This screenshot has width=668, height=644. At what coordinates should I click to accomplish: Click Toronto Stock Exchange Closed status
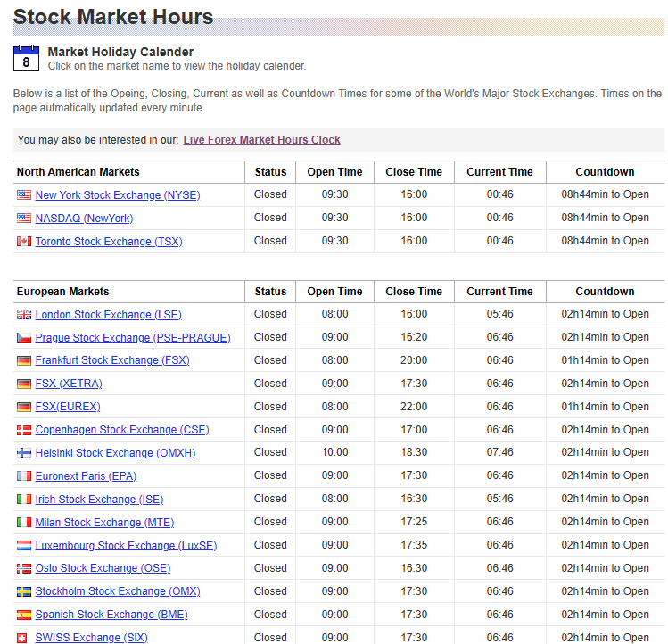[270, 241]
